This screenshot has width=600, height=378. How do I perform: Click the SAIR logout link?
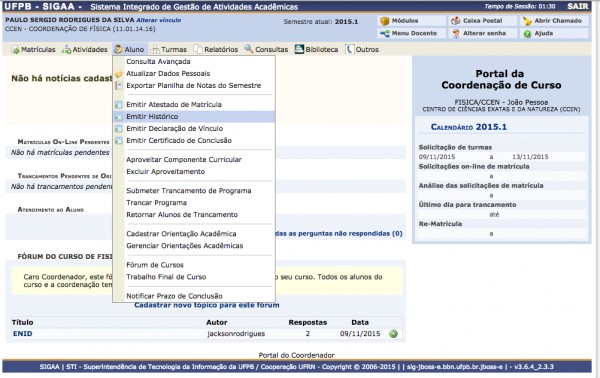(577, 6)
